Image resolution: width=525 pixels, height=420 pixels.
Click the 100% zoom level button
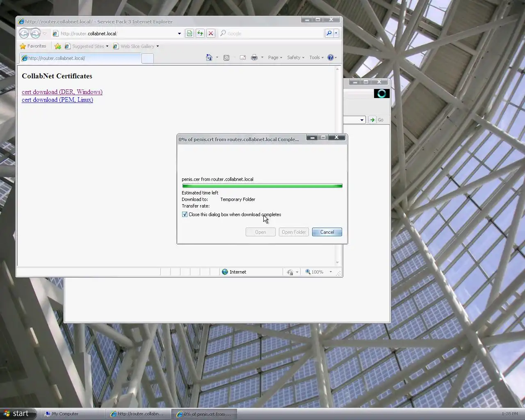pos(314,272)
